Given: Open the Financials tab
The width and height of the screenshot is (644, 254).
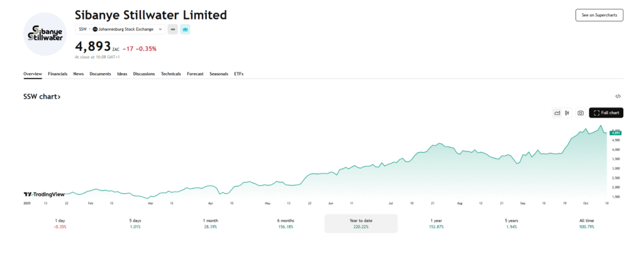Looking at the screenshot, I should click(58, 74).
